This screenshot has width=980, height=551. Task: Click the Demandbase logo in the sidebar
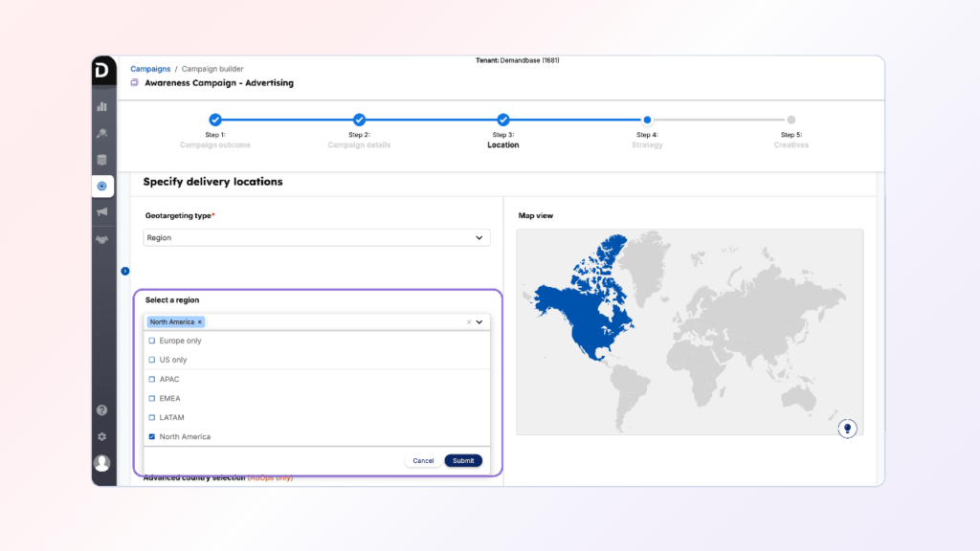[x=102, y=72]
